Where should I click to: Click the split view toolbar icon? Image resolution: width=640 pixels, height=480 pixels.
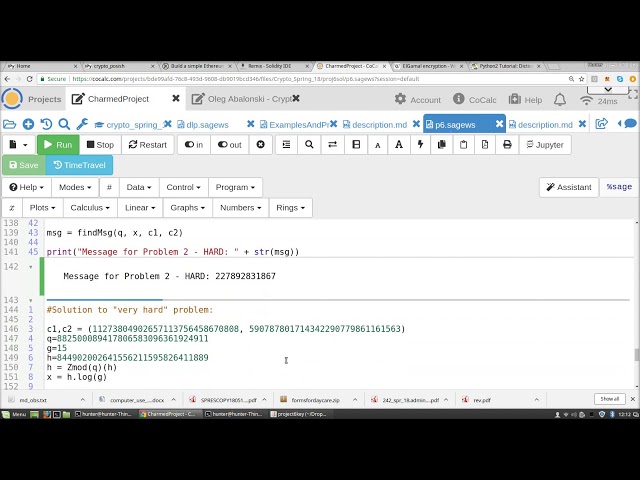point(356,144)
